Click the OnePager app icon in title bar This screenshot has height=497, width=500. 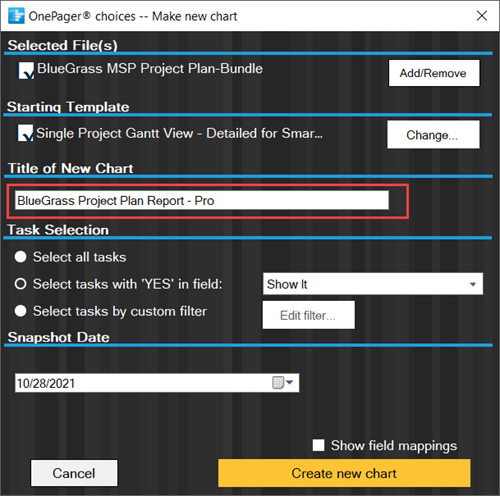[x=16, y=16]
